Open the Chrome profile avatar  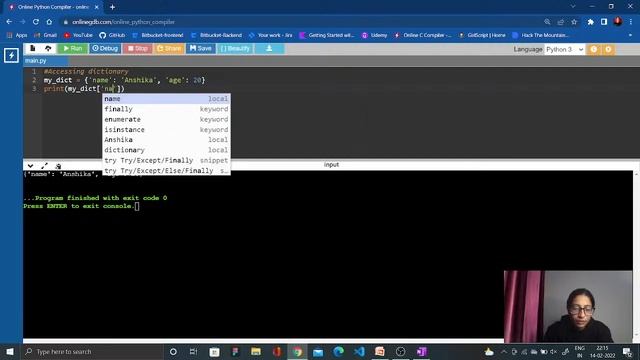(x=618, y=22)
